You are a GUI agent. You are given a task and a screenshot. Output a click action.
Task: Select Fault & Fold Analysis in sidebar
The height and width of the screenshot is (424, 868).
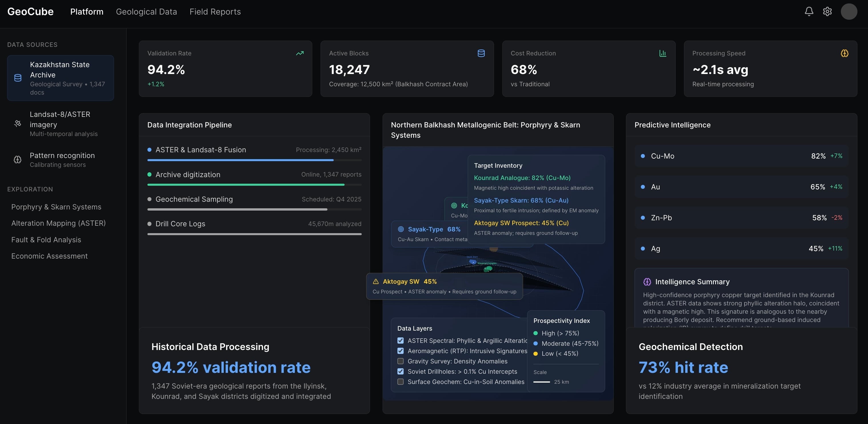click(46, 239)
